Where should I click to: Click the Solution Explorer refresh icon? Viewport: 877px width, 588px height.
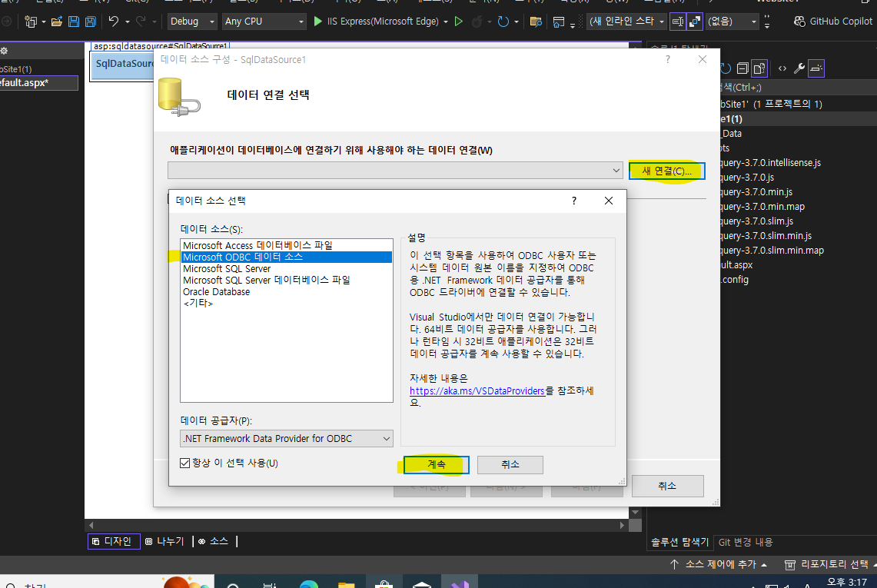726,68
